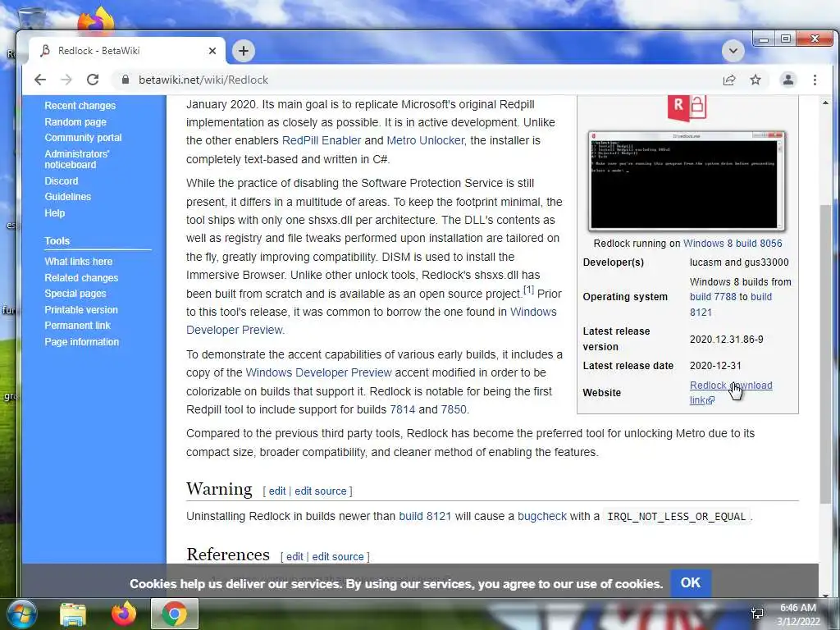
Task: Open the Discord sidebar link
Action: (x=61, y=181)
